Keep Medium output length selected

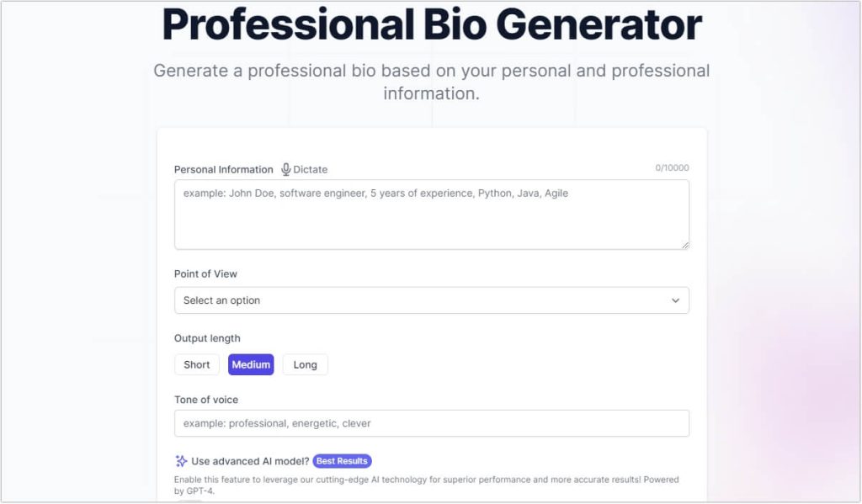click(x=251, y=364)
